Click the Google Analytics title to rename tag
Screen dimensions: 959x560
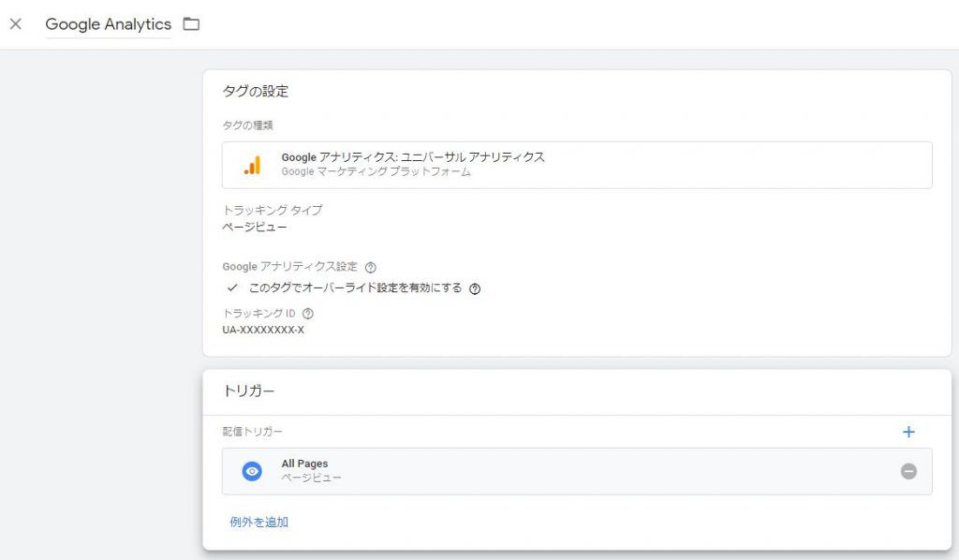point(107,24)
